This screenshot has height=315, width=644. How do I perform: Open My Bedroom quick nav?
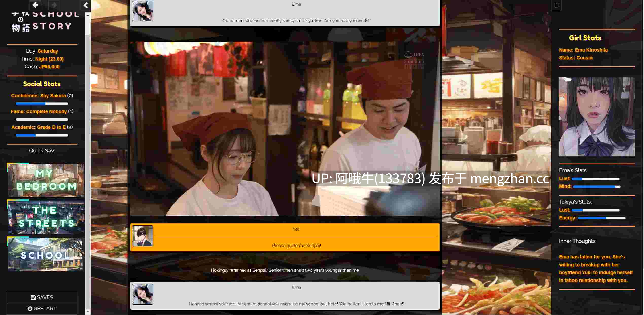pos(46,180)
